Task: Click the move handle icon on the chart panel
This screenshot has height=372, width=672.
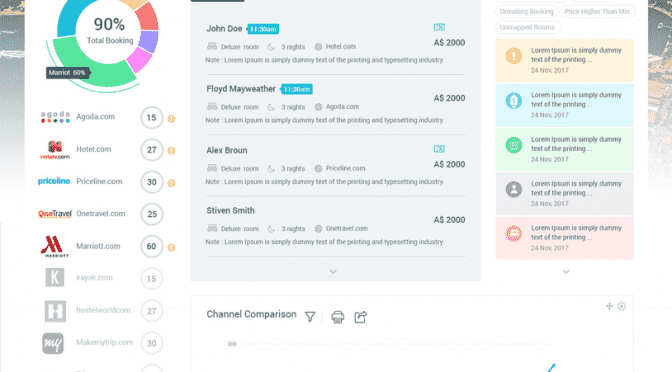Action: click(609, 306)
